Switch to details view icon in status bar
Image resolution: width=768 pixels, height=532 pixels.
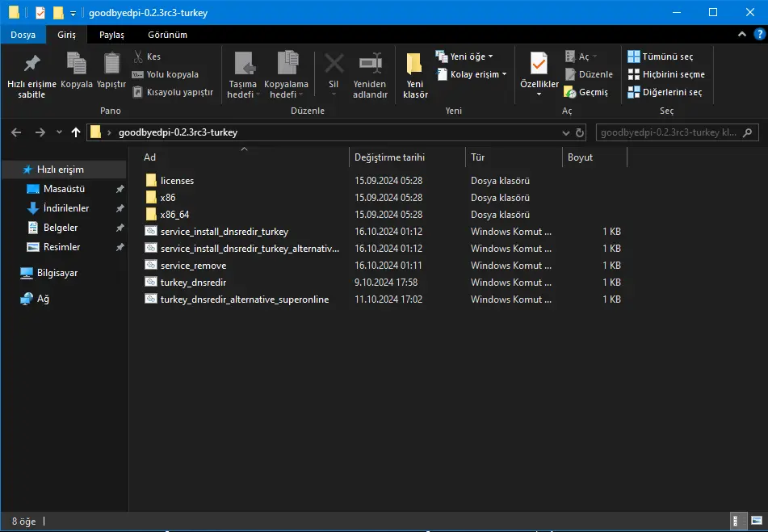point(736,521)
